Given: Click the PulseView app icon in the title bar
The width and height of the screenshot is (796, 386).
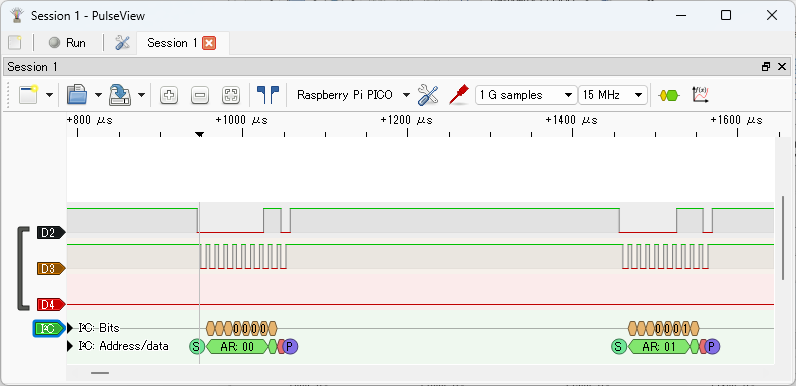Looking at the screenshot, I should [x=17, y=15].
